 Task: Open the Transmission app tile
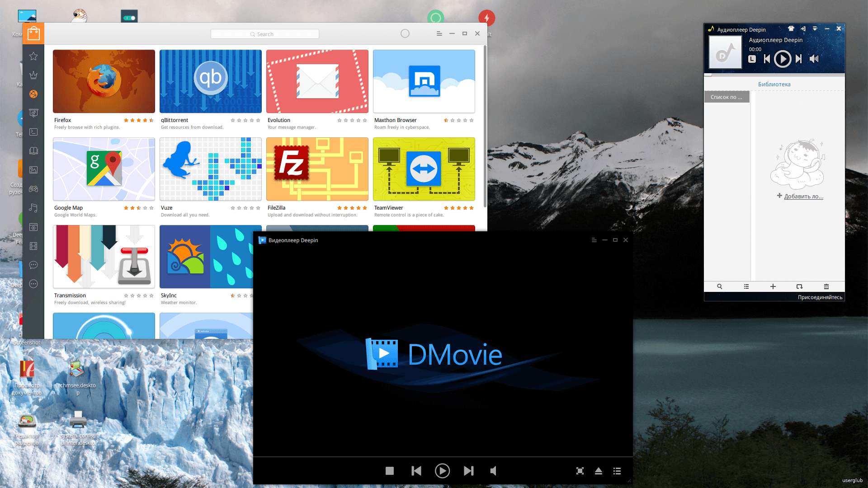pos(104,257)
